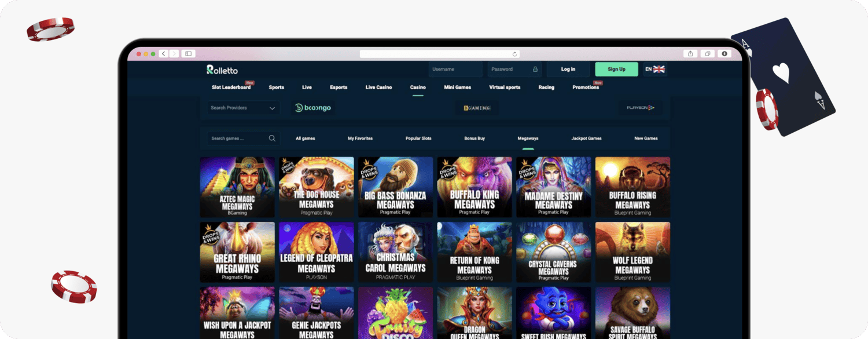Viewport: 868px width, 339px height.
Task: Click the search games magnifier icon
Action: pos(272,138)
